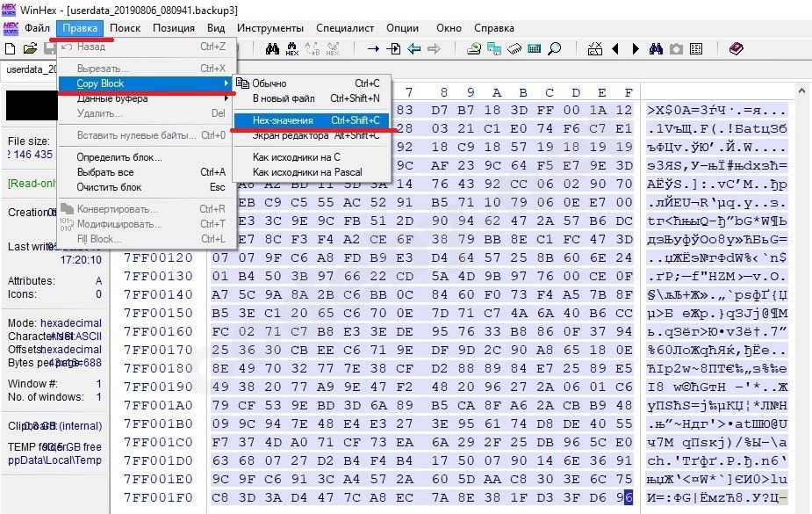The image size is (812, 514).
Task: Click the greyed Replace Hex toolbar icon
Action: click(x=333, y=48)
